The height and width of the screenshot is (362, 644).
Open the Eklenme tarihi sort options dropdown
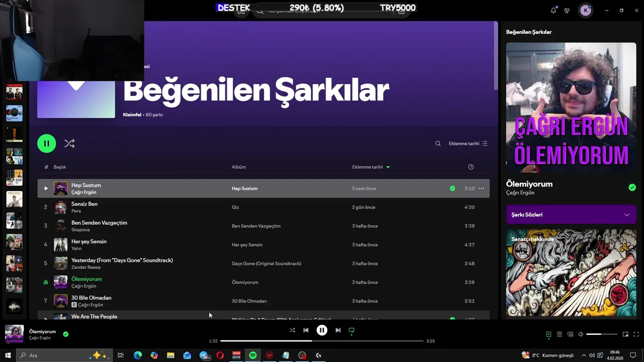click(x=468, y=143)
